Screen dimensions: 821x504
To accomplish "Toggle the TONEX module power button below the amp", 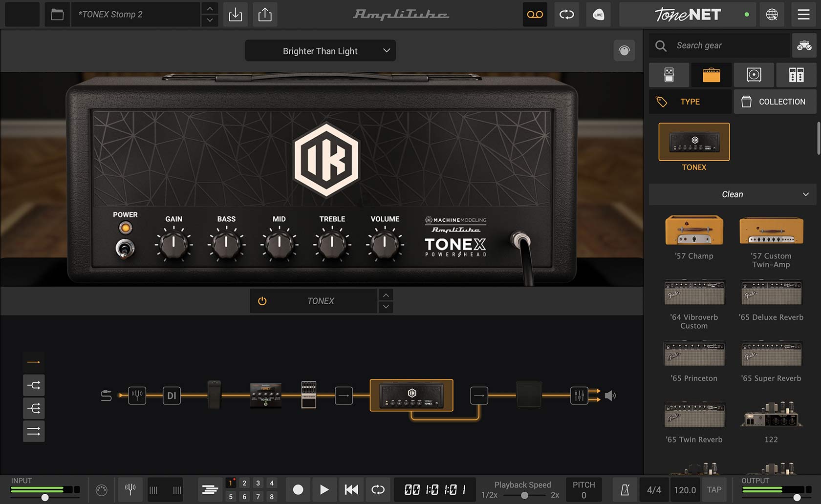I will point(262,301).
